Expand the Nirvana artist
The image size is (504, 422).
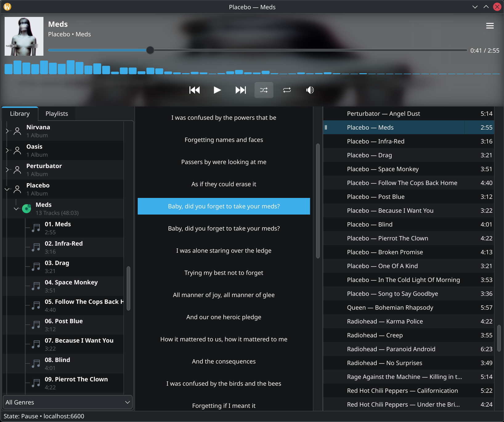pos(7,131)
